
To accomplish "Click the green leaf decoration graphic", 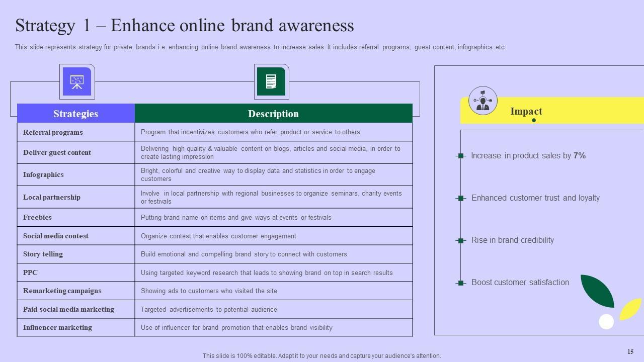I will pyautogui.click(x=597, y=290).
